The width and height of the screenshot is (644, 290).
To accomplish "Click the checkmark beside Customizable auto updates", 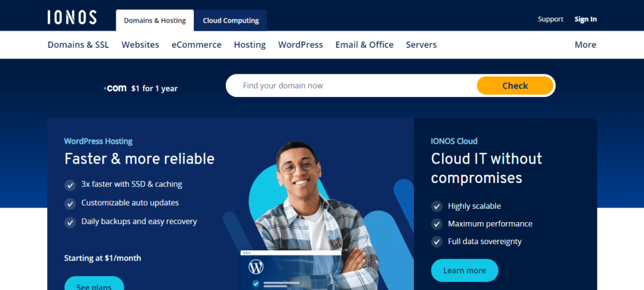I will (70, 204).
